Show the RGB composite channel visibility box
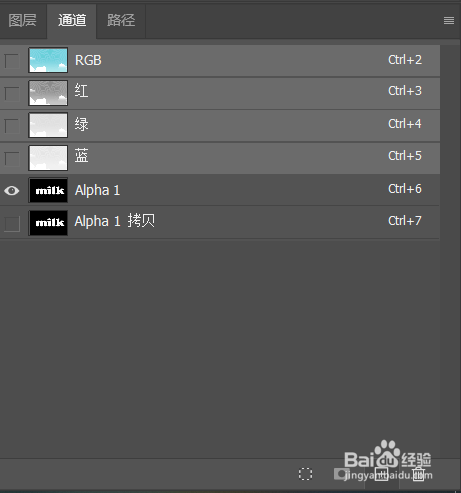The height and width of the screenshot is (493, 461). coord(12,61)
